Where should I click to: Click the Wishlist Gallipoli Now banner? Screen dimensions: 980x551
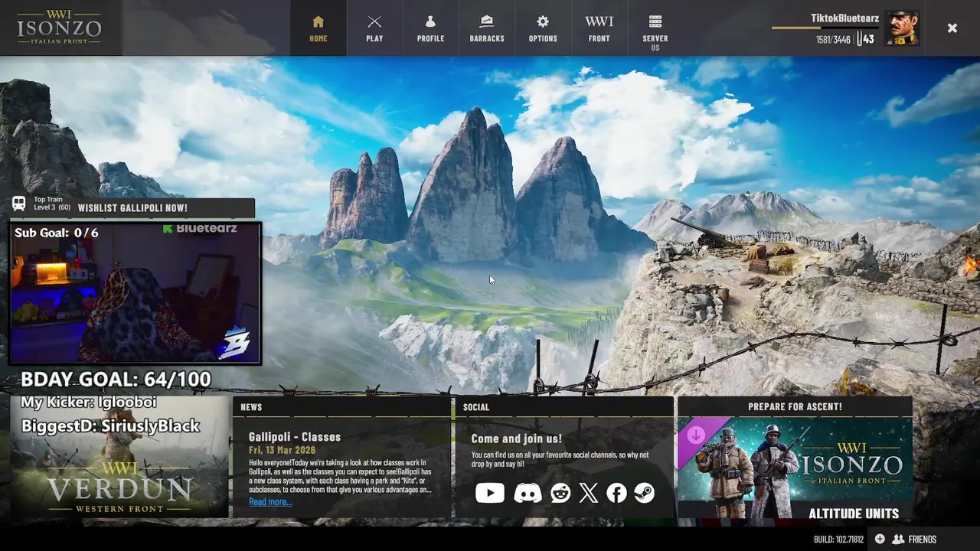[132, 208]
